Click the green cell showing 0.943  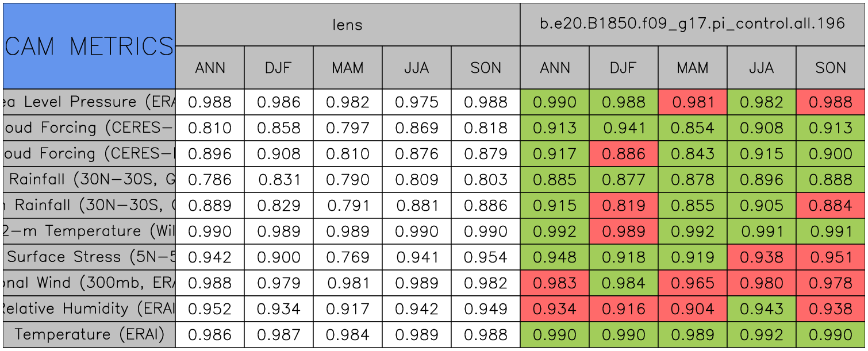(x=761, y=309)
